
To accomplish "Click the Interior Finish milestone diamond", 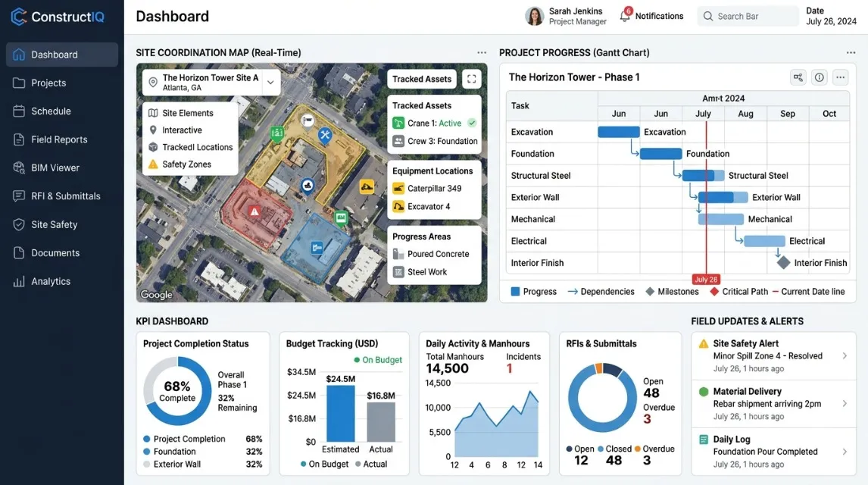I will pos(783,262).
